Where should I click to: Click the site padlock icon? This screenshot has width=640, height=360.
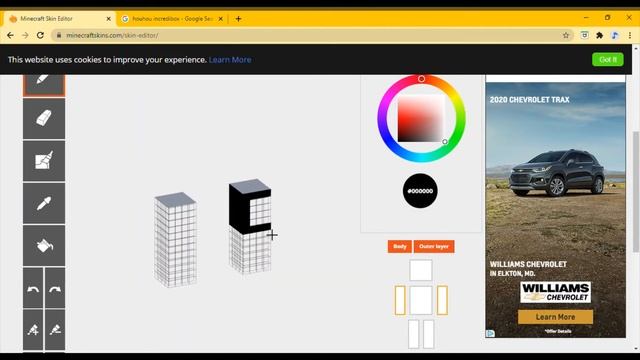tap(59, 36)
